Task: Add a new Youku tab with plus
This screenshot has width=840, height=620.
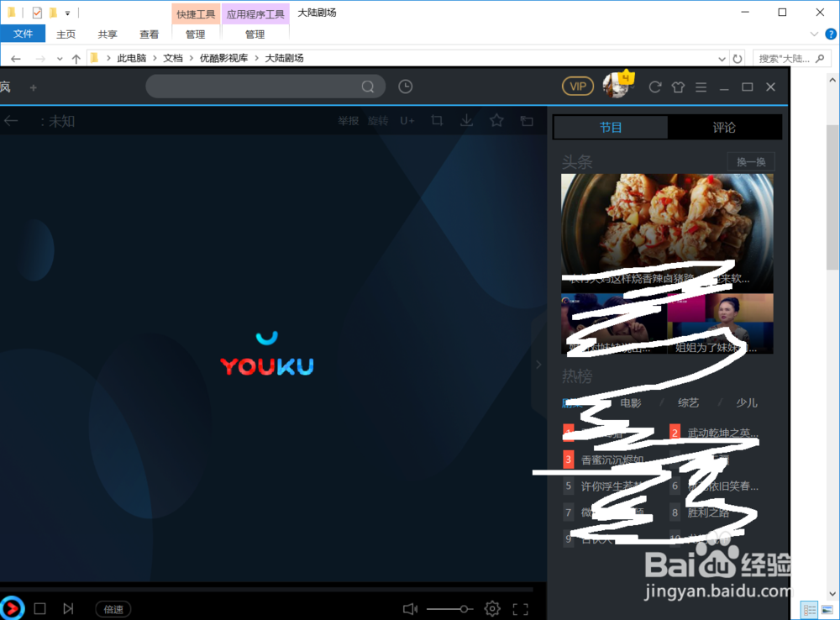Action: pyautogui.click(x=34, y=87)
